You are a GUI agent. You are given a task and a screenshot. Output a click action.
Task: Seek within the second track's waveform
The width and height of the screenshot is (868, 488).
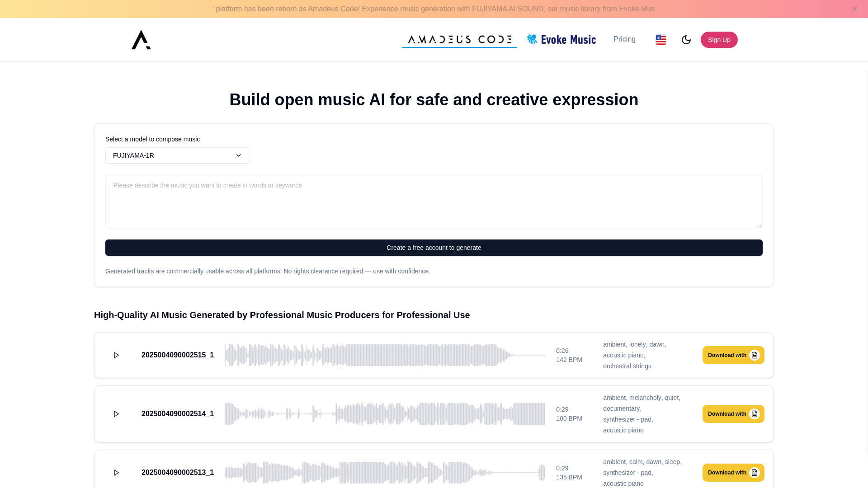point(384,414)
